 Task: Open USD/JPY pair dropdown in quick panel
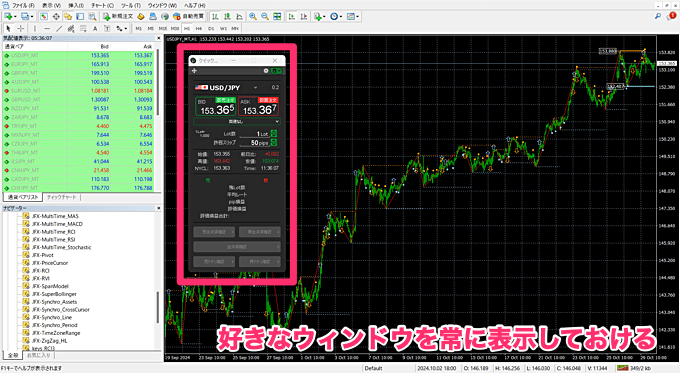coord(255,88)
